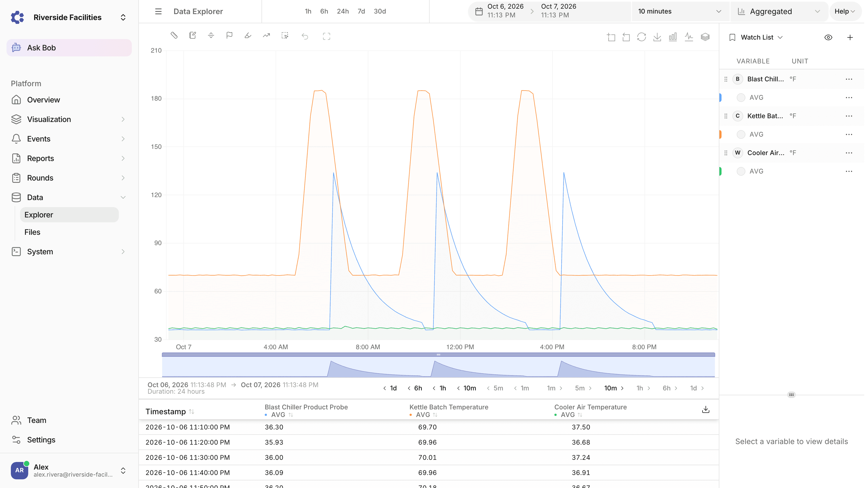Select the flag marker tool
This screenshot has width=868, height=488.
click(229, 35)
